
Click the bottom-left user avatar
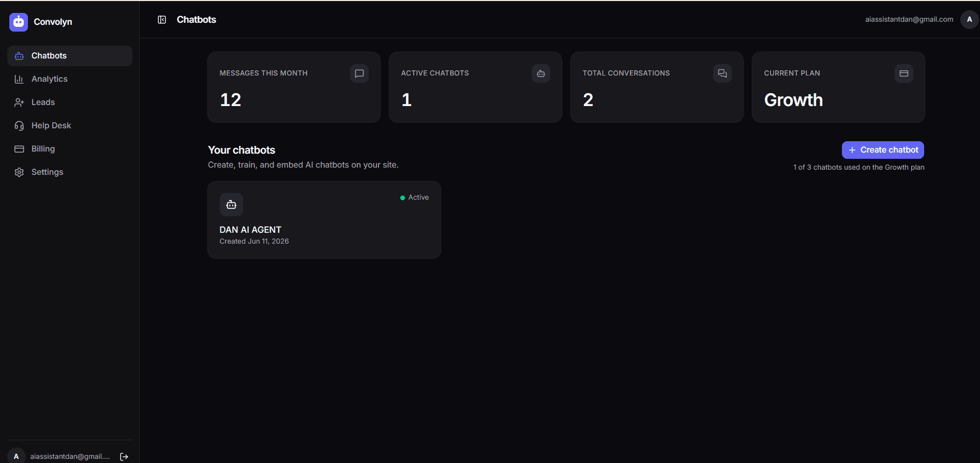(x=16, y=456)
